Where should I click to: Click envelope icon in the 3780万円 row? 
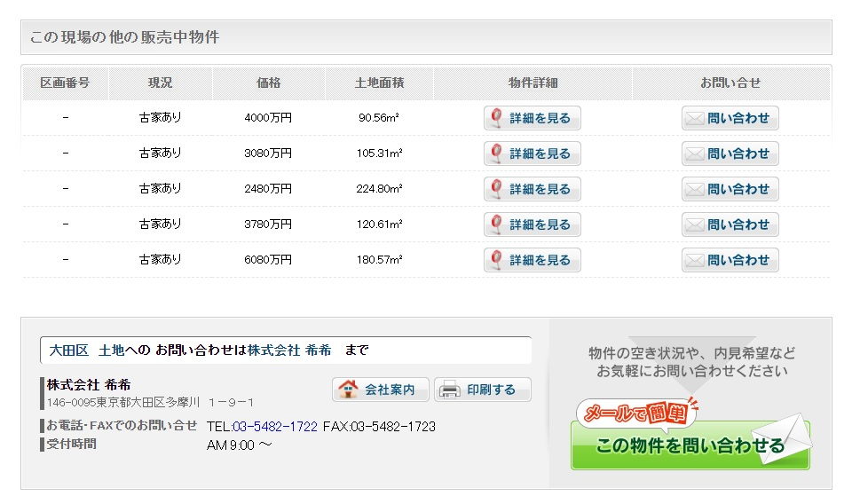pyautogui.click(x=695, y=224)
